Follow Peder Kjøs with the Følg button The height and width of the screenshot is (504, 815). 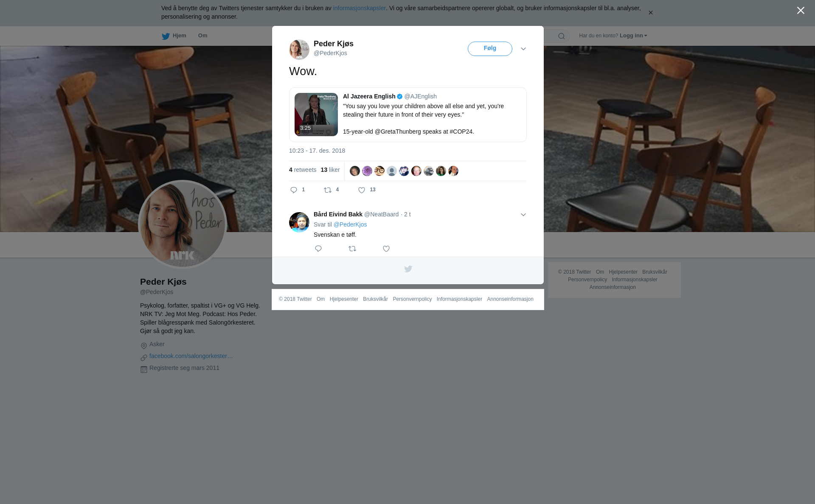(490, 49)
